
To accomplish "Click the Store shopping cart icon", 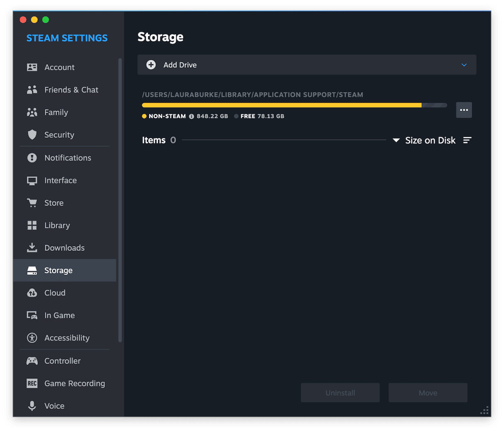I will (32, 203).
